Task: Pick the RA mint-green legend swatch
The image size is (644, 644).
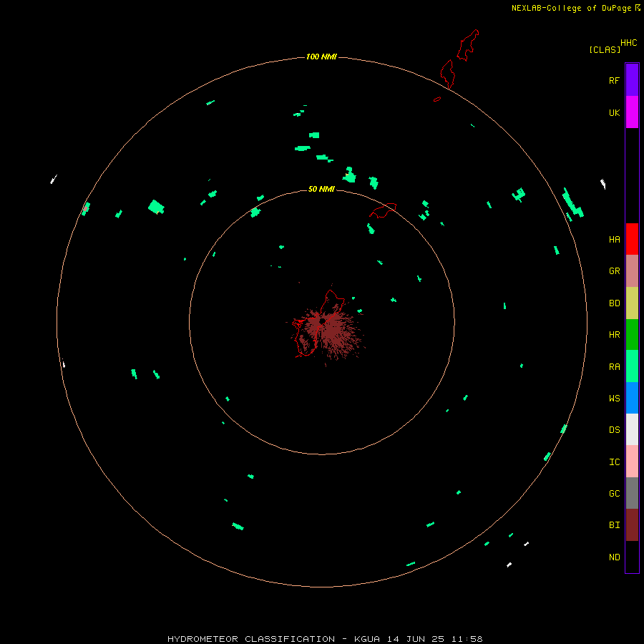Action: point(632,366)
